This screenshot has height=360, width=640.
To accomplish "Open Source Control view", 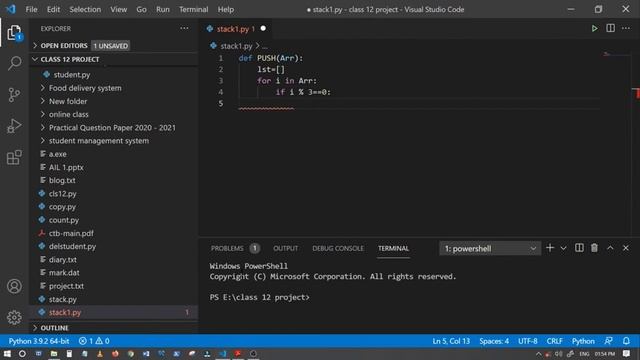I will (x=14, y=95).
